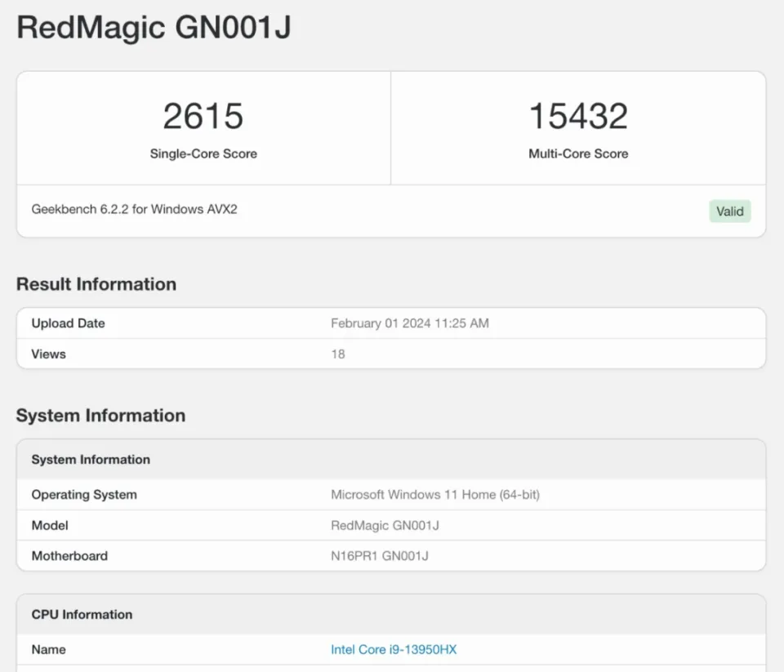Click the Geekbench 6.2.2 for Windows AVX2 text
784x672 pixels.
(135, 209)
